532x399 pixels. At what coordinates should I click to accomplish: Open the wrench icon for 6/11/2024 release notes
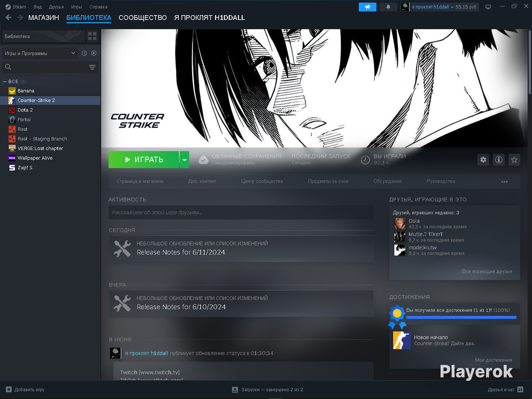click(x=122, y=248)
